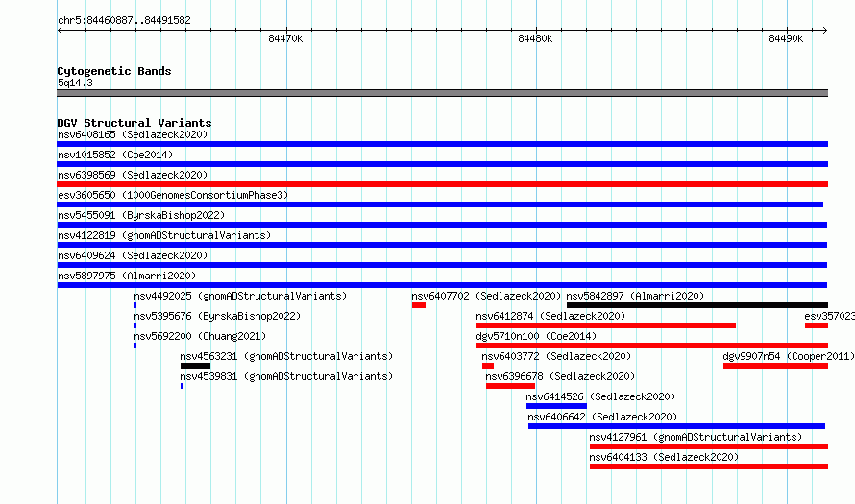Click the short black bar of nsv4563231
The image size is (855, 504).
tap(195, 366)
